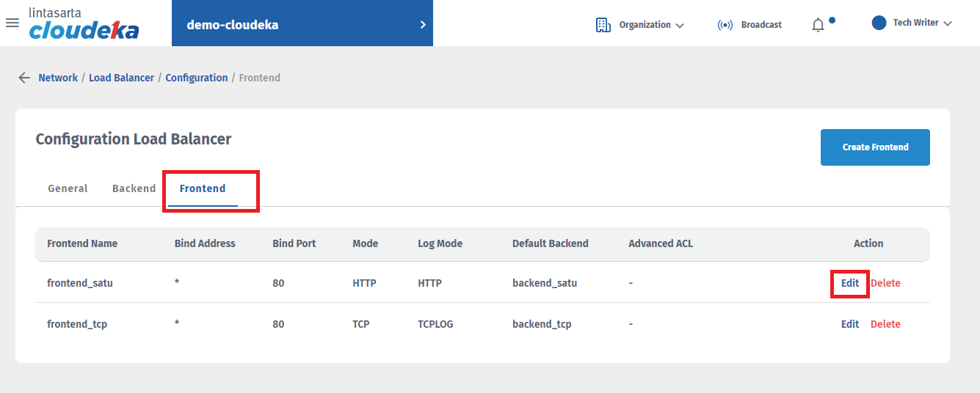Click the Create Frontend button
This screenshot has height=393, width=980.
pyautogui.click(x=875, y=147)
